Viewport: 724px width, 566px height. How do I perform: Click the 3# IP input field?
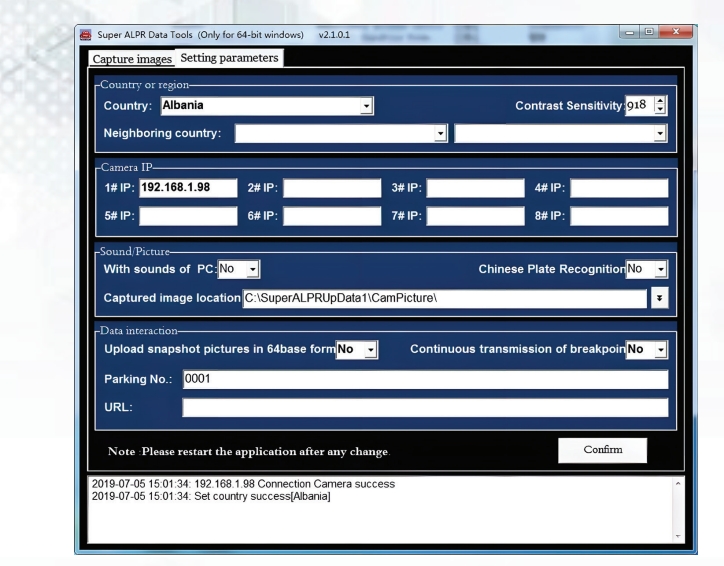(x=475, y=188)
